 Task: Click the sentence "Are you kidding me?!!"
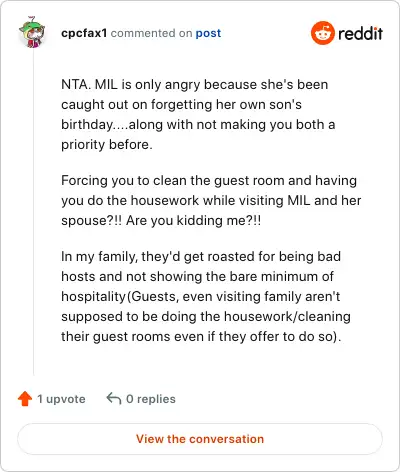pos(193,220)
